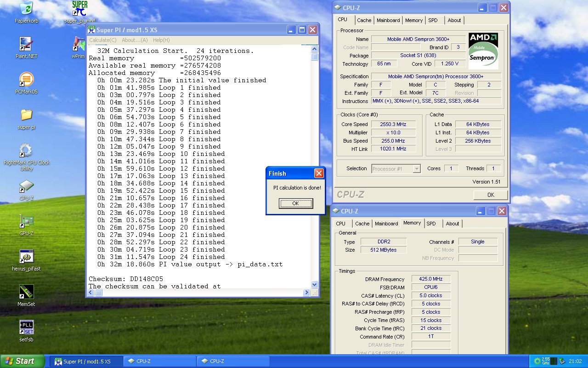
Task: Select the first CPU-Z taskbar button
Action: [159, 361]
